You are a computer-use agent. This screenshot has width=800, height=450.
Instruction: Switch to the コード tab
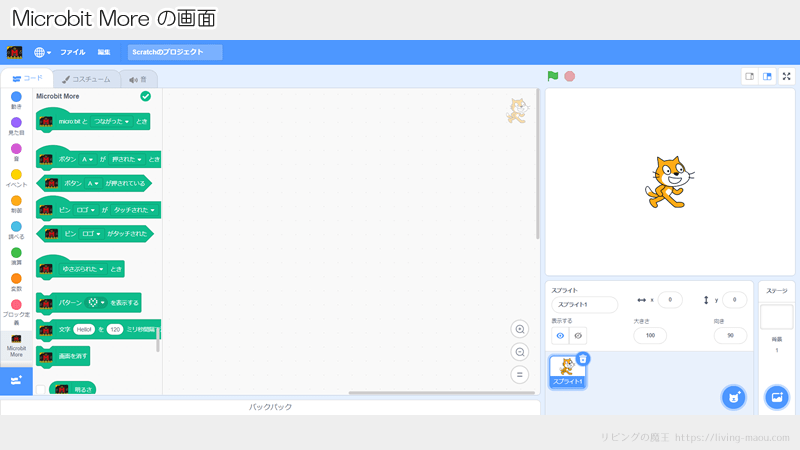(28, 79)
